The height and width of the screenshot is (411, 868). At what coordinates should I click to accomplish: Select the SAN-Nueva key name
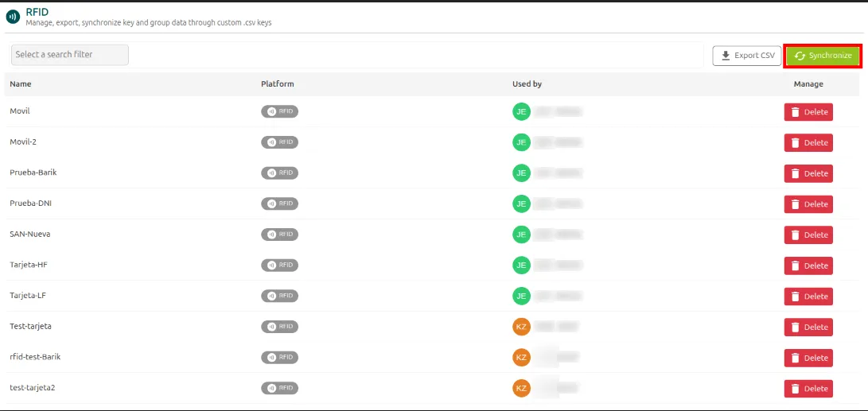pyautogui.click(x=30, y=234)
